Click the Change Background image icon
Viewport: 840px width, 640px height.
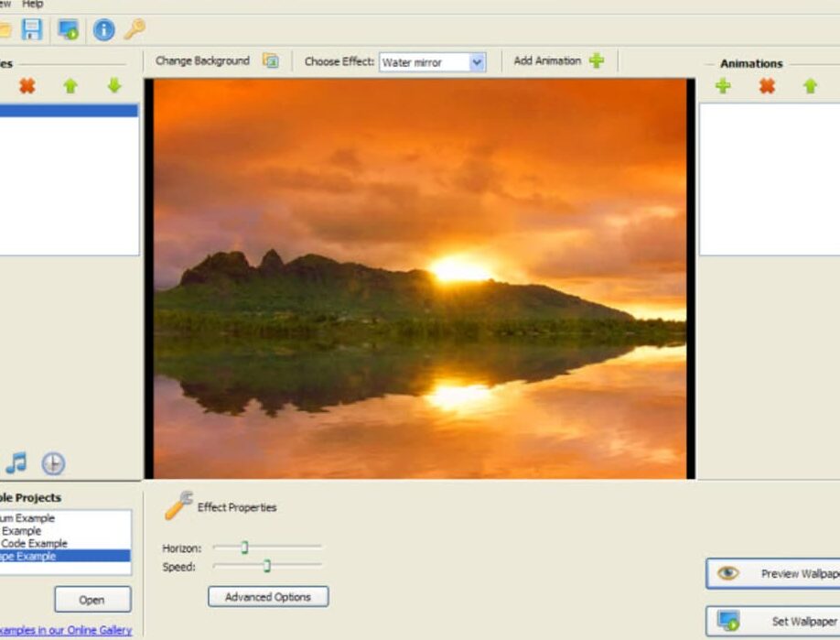coord(270,61)
